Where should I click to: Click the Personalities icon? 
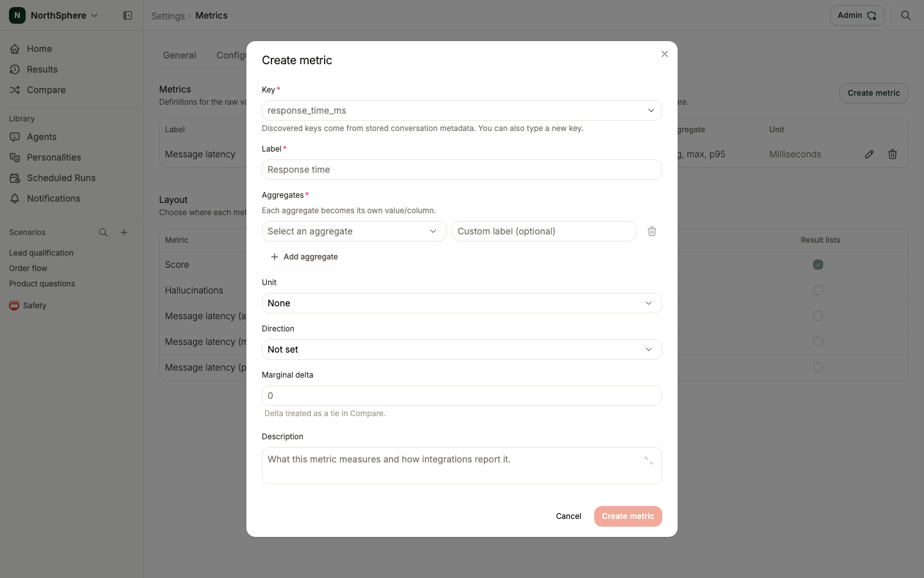point(15,157)
